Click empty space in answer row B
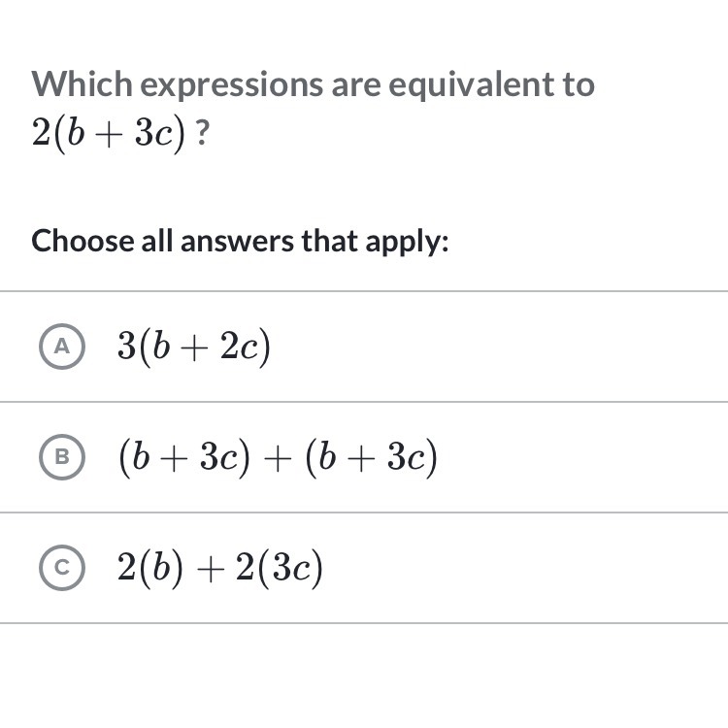 (580, 458)
